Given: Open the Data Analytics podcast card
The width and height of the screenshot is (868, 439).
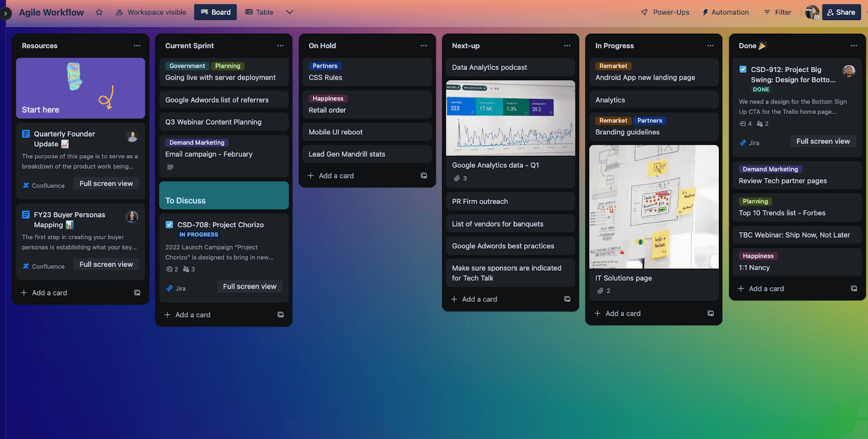Looking at the screenshot, I should pos(510,67).
